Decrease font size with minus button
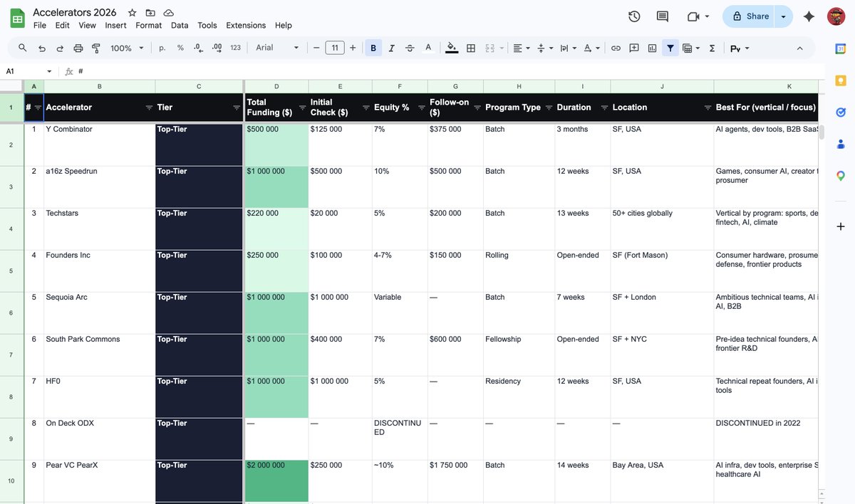 tap(316, 48)
